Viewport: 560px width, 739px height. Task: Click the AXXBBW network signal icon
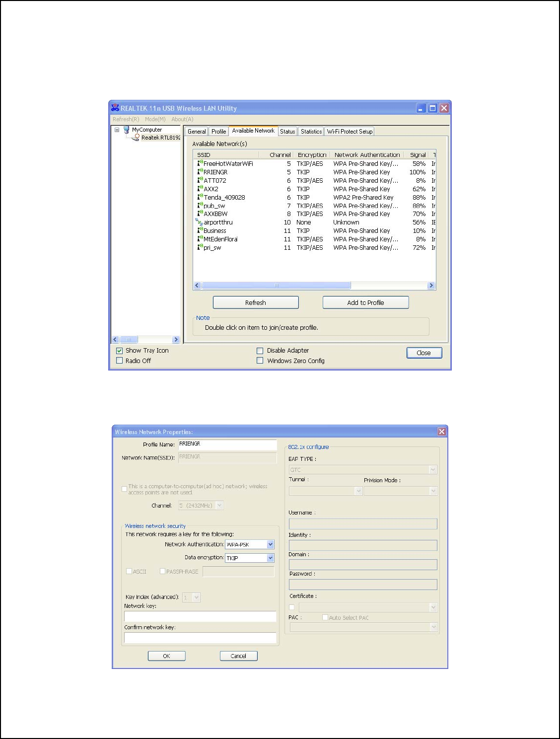200,214
